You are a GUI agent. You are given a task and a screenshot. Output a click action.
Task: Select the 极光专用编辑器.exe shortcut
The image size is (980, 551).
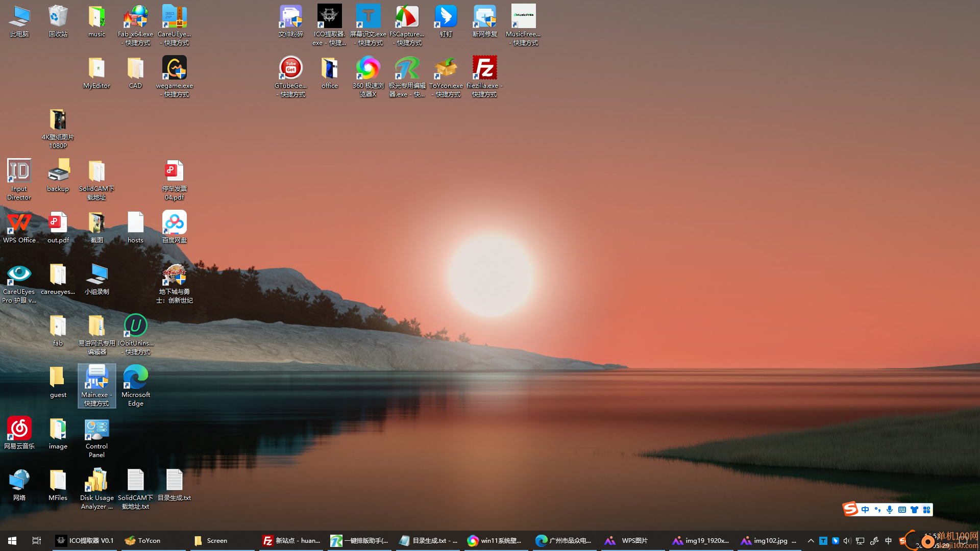point(407,77)
